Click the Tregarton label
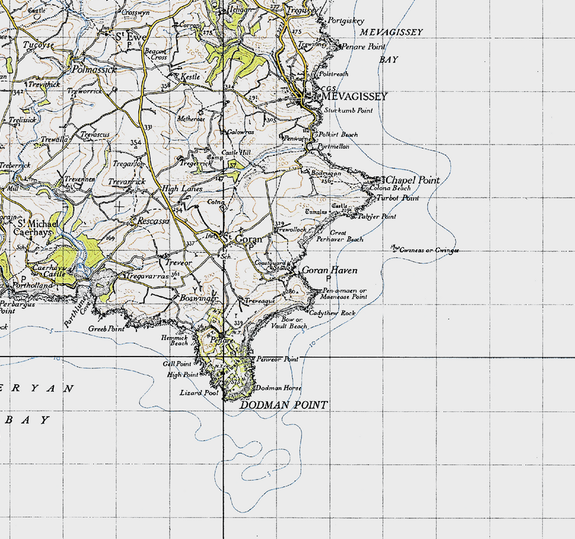The height and width of the screenshot is (539, 575). point(129,164)
